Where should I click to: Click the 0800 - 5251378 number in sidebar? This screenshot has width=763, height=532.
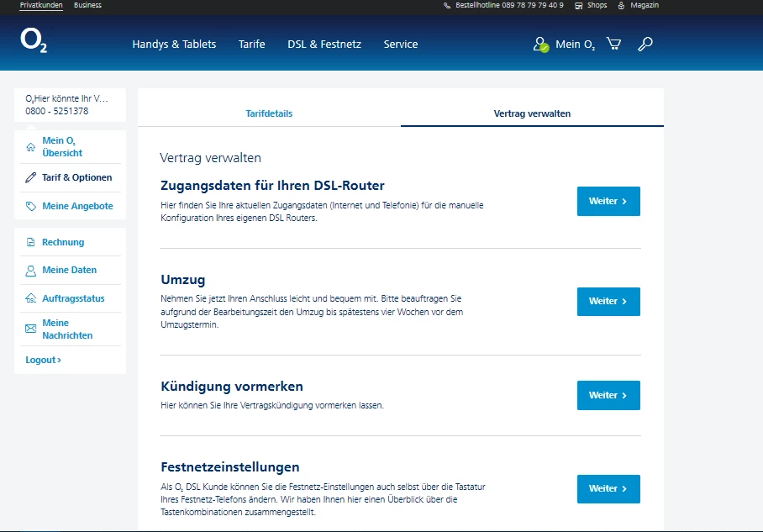[x=57, y=111]
